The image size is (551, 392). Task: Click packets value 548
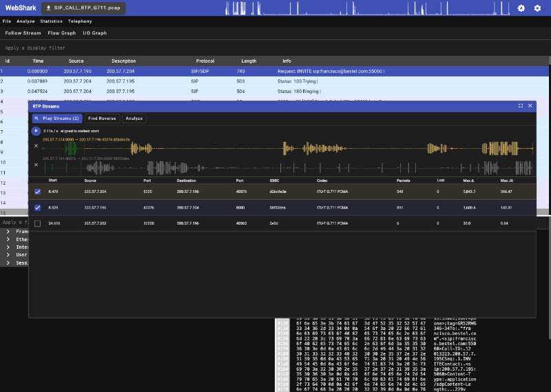pyautogui.click(x=400, y=192)
